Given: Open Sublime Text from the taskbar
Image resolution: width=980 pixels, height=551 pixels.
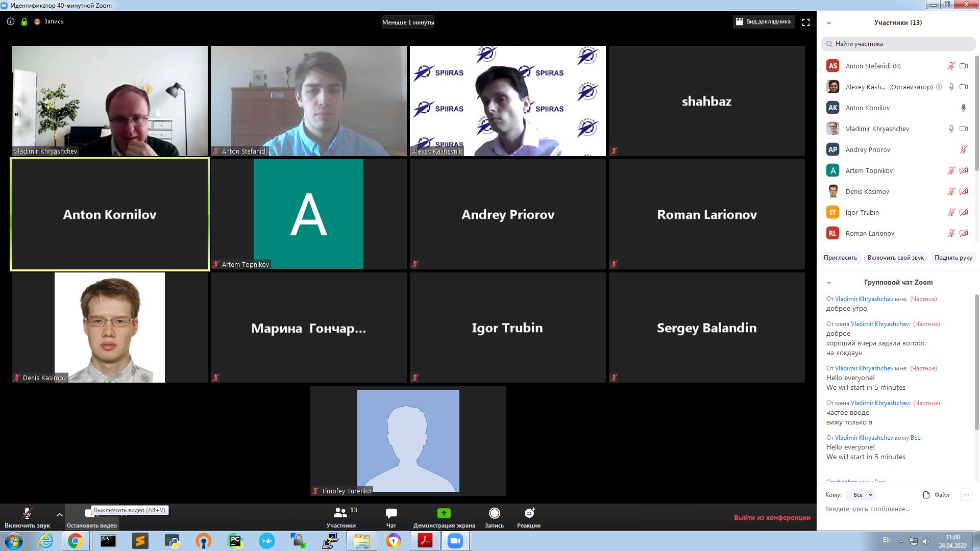Looking at the screenshot, I should pyautogui.click(x=140, y=541).
